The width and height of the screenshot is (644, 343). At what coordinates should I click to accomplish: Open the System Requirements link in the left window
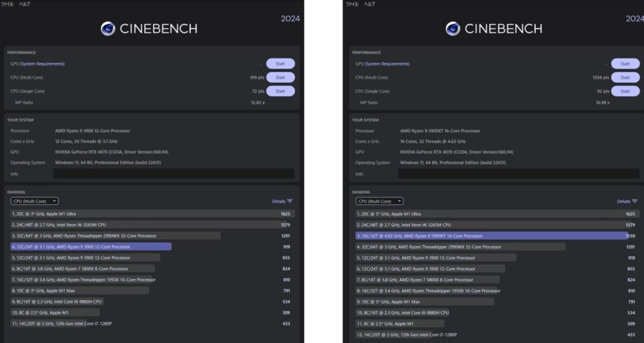click(42, 64)
